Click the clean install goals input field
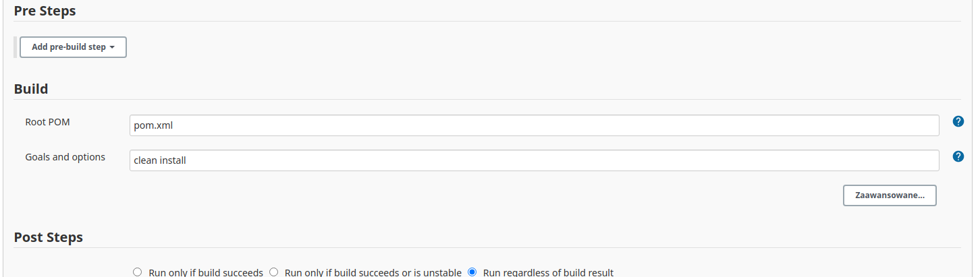 click(x=534, y=160)
